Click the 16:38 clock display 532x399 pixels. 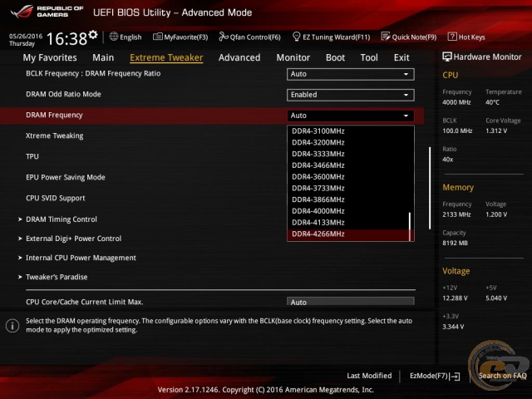coord(66,39)
